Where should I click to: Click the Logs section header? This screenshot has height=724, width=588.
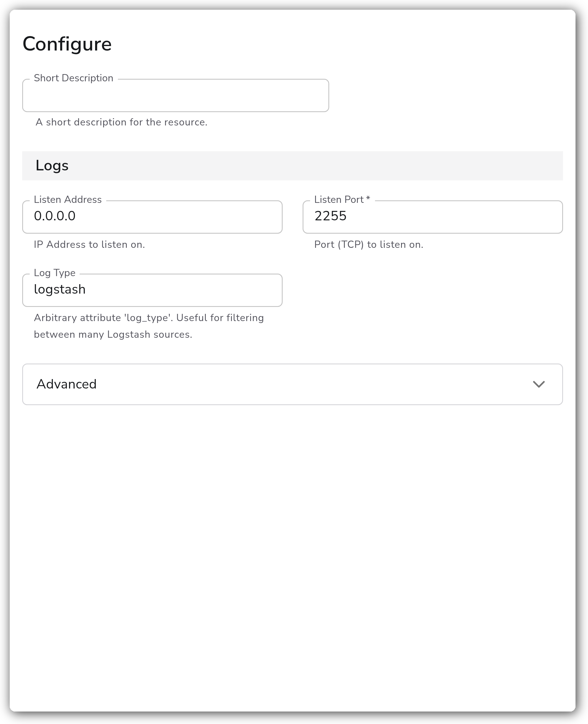(292, 166)
